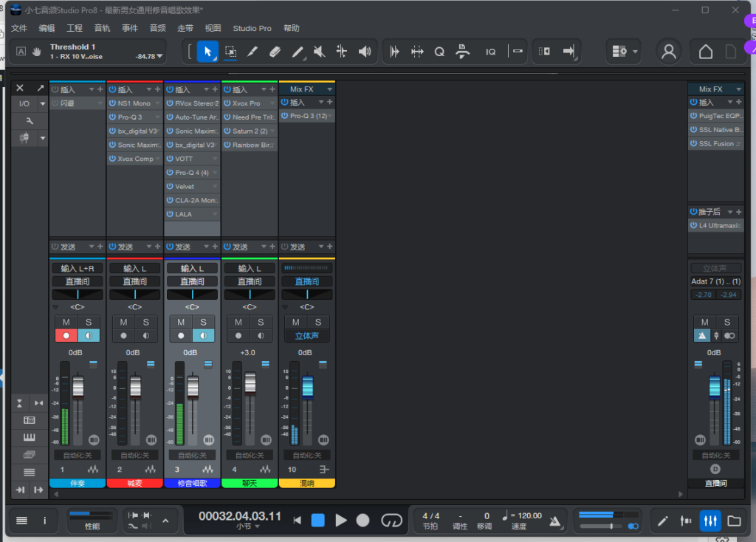Solo the 聊天 channel
The image size is (756, 542).
261,322
